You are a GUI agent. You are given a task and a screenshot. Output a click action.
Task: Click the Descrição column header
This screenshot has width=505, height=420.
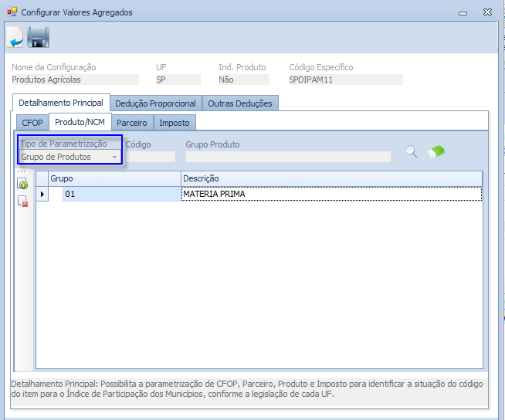pos(331,178)
